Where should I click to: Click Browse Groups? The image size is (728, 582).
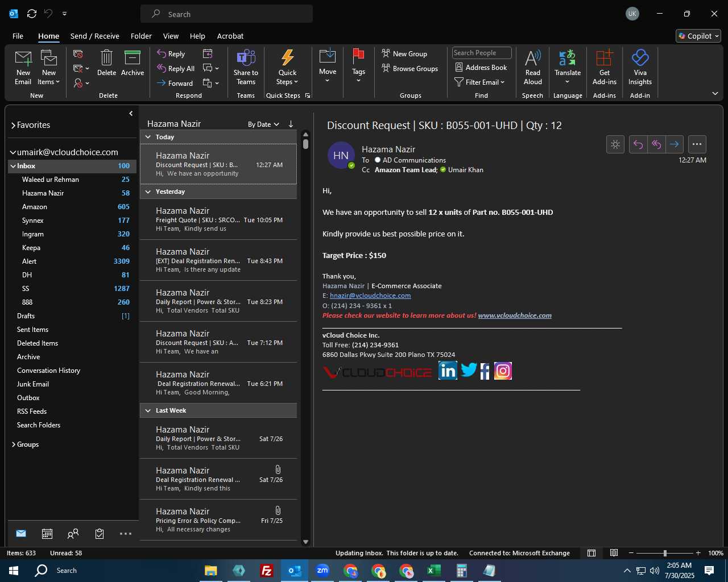[410, 69]
